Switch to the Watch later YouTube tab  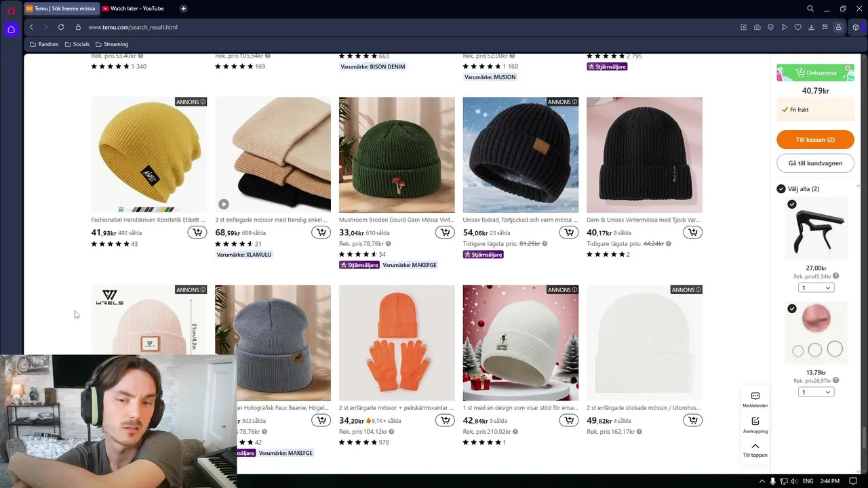tap(136, 9)
